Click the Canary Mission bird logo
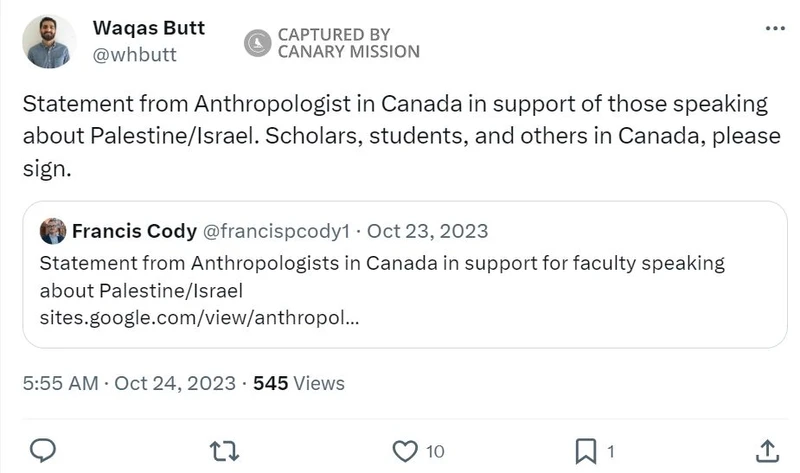This screenshot has height=473, width=800. [258, 43]
